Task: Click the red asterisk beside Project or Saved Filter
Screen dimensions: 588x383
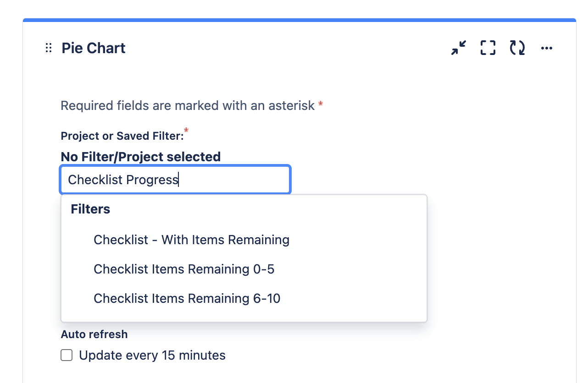Action: 186,132
